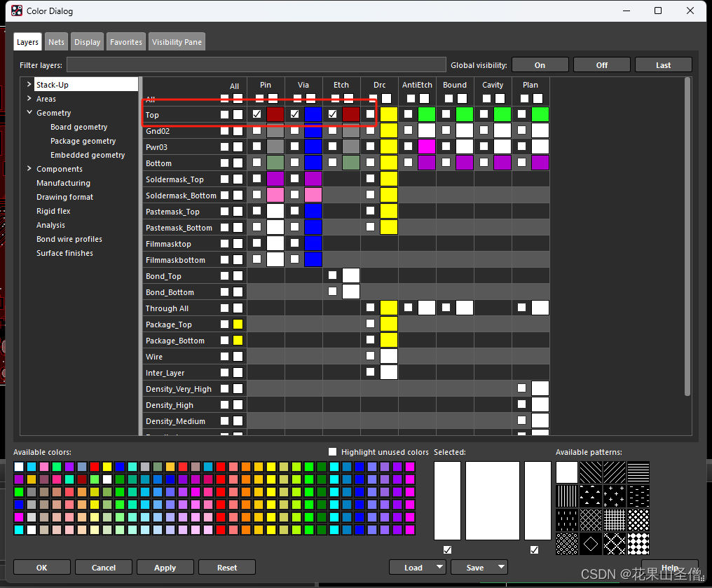Collapse the Geometry tree node
The height and width of the screenshot is (588, 712).
[29, 112]
